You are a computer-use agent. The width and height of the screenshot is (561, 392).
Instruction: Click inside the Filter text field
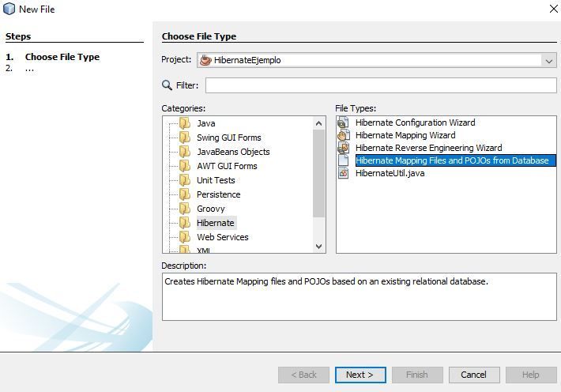(x=381, y=85)
